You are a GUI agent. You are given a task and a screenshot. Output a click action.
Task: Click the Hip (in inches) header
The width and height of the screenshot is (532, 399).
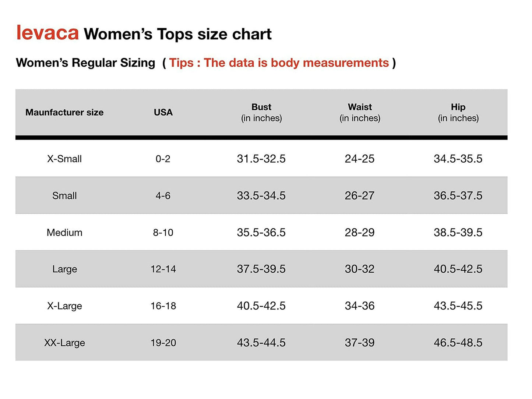(458, 112)
